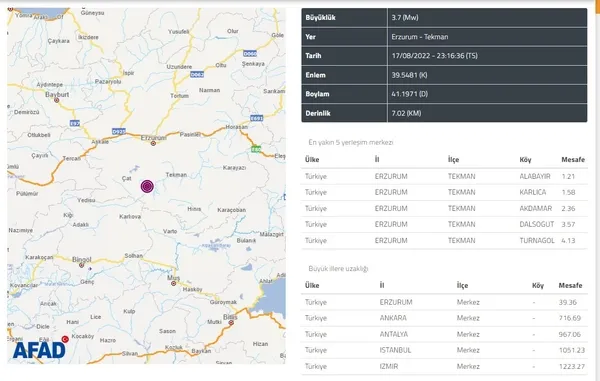
Task: Click the Boylam row label
Action: [317, 94]
